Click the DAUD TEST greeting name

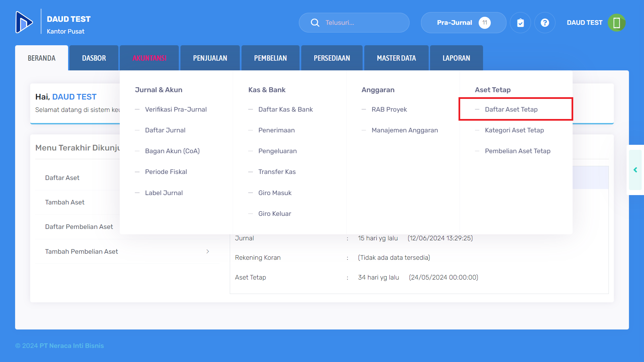[x=74, y=97]
